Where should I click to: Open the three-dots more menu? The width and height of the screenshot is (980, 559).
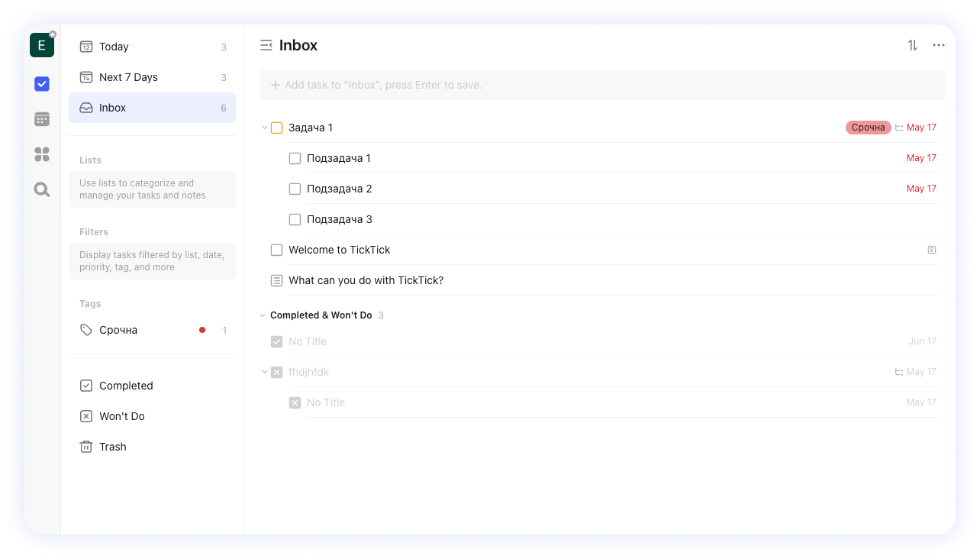tap(939, 46)
